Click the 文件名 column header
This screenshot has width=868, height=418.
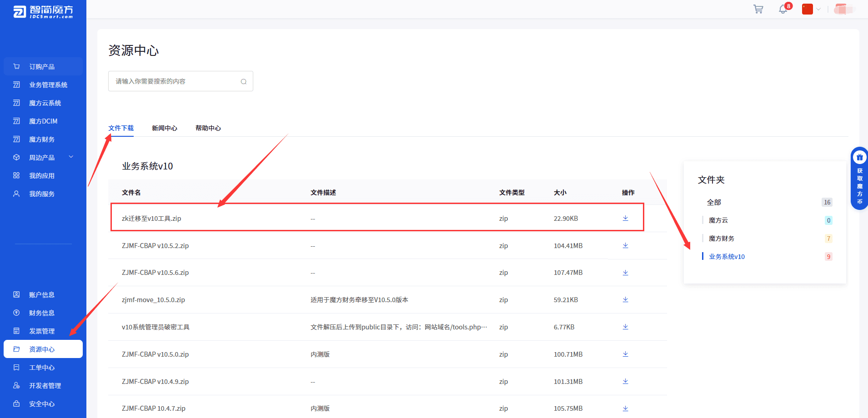click(131, 193)
